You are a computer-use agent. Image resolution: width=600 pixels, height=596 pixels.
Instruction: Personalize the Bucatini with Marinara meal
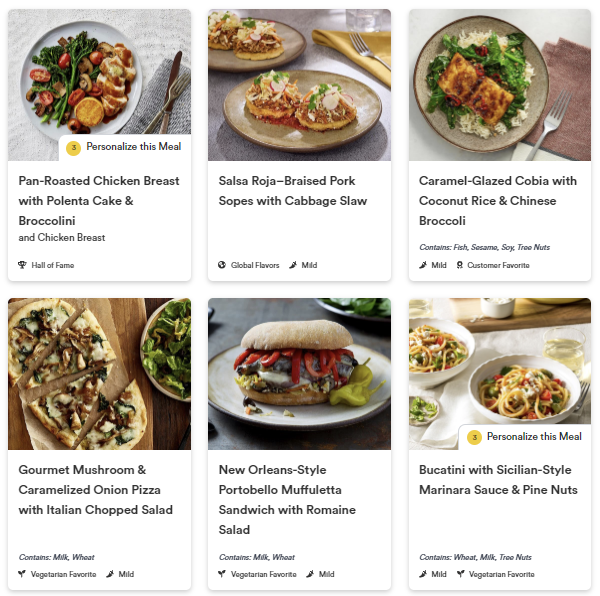pyautogui.click(x=525, y=437)
